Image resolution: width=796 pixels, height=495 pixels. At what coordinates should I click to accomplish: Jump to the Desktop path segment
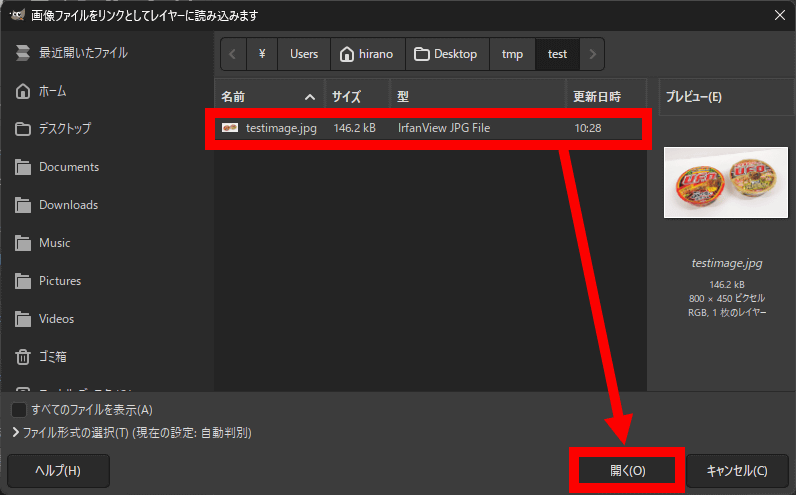[447, 54]
